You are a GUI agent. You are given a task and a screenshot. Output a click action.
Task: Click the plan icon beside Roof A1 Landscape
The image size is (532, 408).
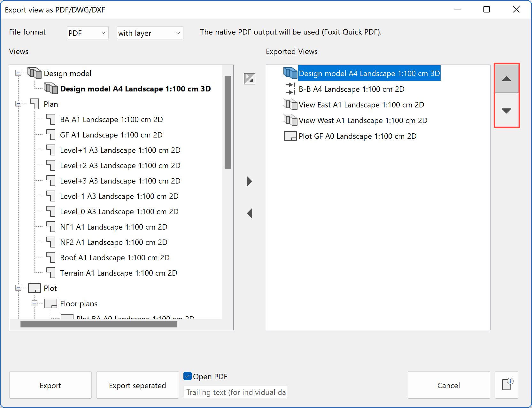tap(51, 257)
